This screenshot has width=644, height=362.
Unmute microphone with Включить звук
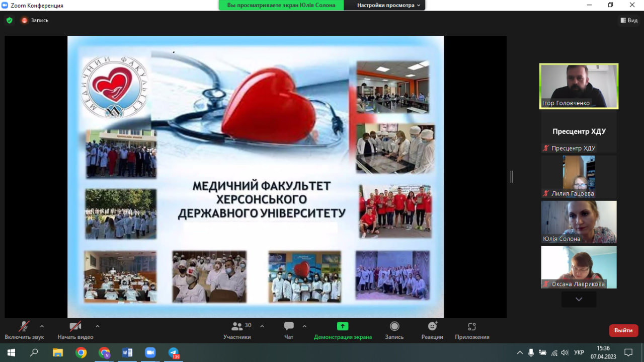(x=24, y=330)
